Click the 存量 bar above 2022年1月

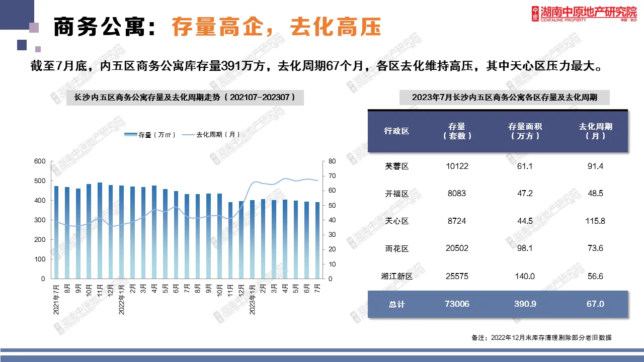click(x=122, y=232)
